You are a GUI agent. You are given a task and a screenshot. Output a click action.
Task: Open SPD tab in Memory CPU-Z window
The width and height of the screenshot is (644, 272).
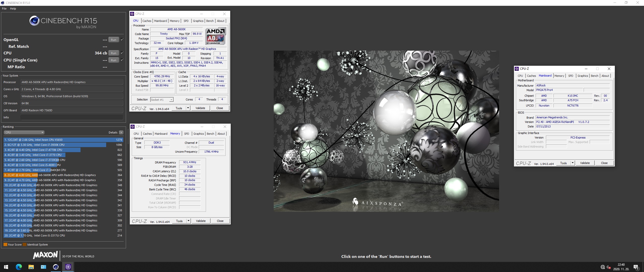(187, 134)
